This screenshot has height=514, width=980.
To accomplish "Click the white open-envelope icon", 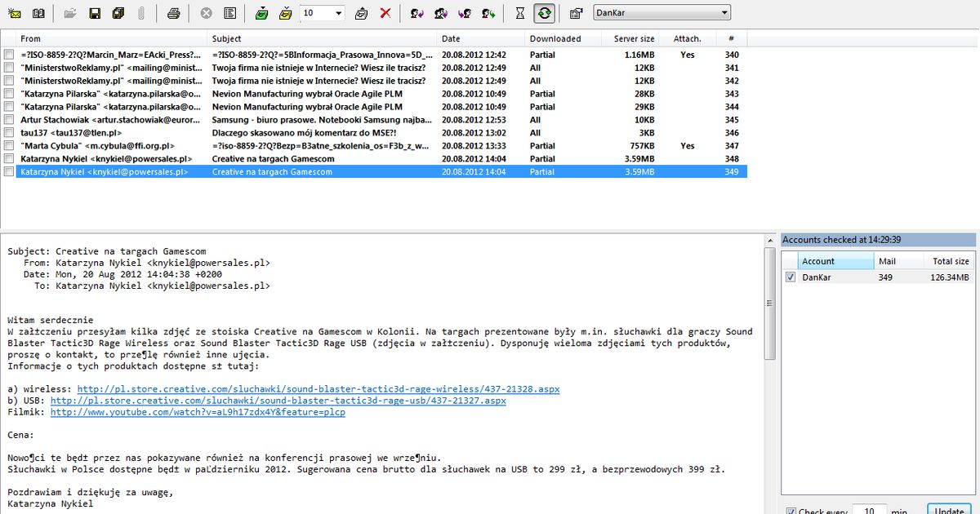I will pyautogui.click(x=362, y=13).
